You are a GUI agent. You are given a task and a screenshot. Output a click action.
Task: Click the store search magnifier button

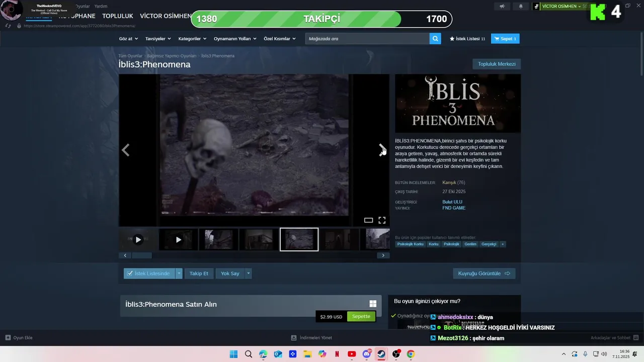(x=435, y=39)
